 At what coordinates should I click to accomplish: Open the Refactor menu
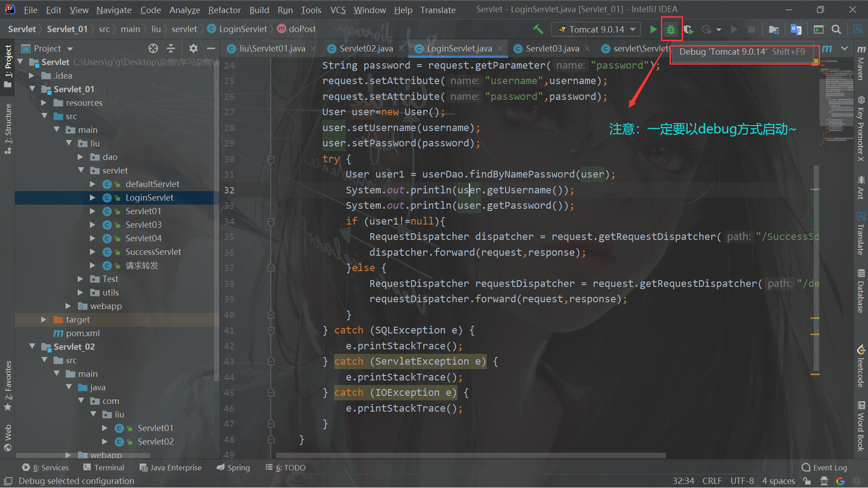(224, 9)
